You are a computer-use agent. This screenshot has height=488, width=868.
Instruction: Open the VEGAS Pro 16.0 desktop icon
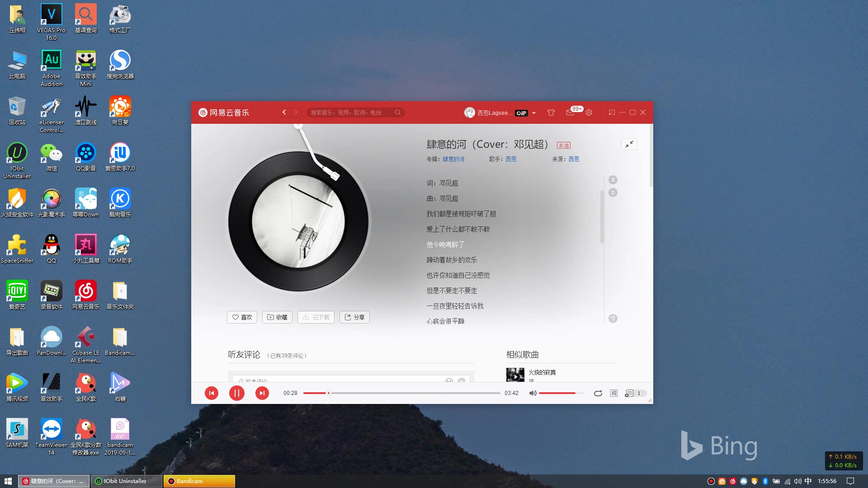pos(51,22)
